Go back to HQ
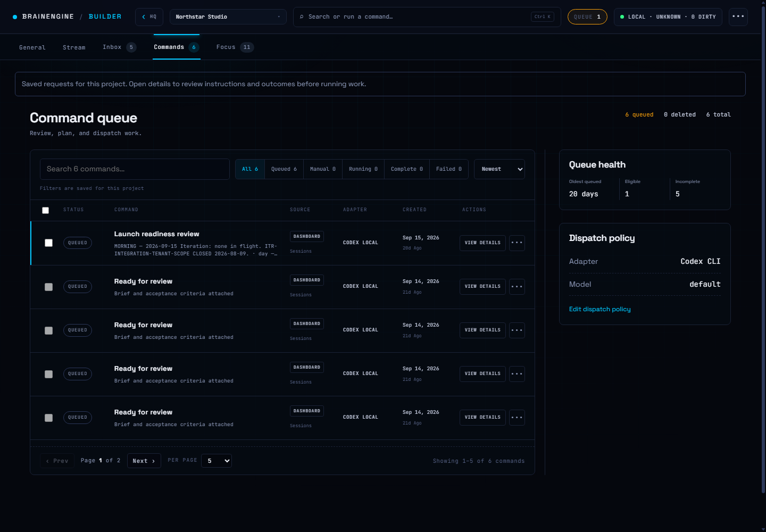Screen dimensions: 766x532 click(x=149, y=17)
